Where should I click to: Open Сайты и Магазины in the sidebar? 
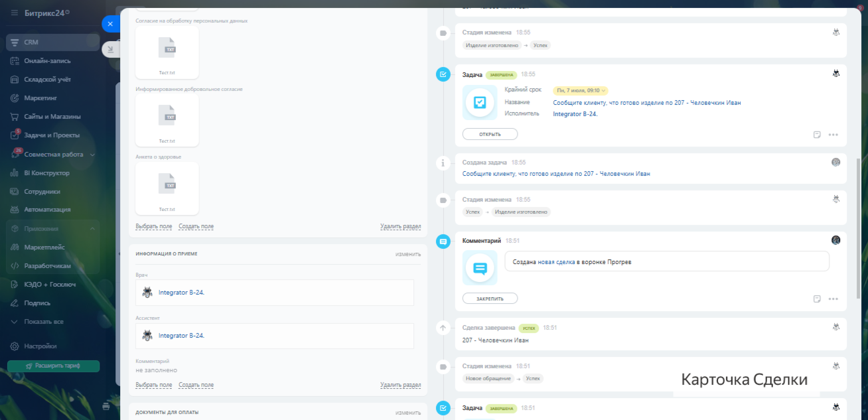point(52,116)
